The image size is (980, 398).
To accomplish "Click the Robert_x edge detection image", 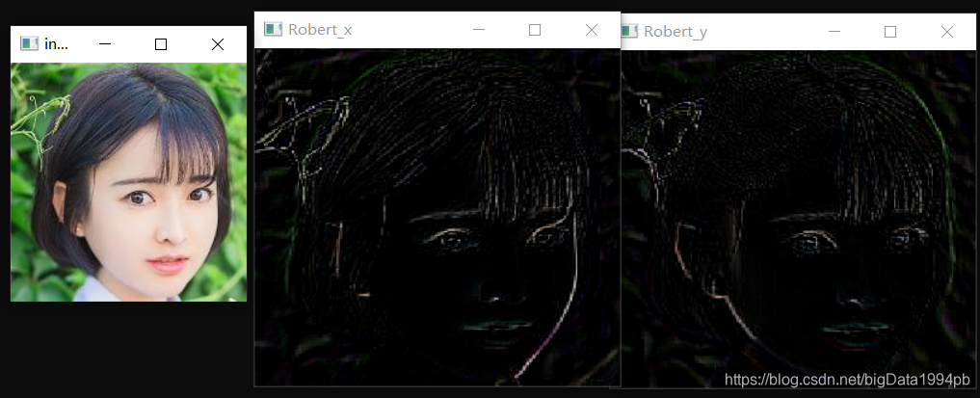I will tap(437, 217).
